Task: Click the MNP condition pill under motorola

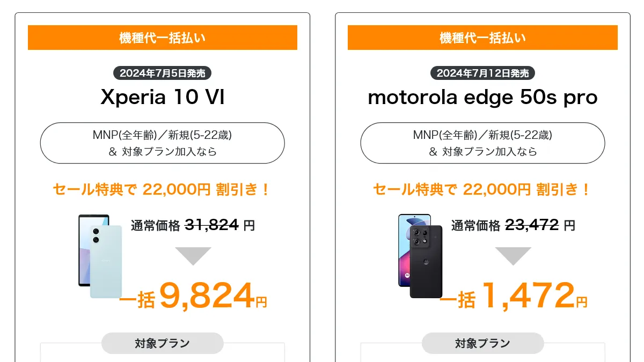Action: (x=482, y=143)
